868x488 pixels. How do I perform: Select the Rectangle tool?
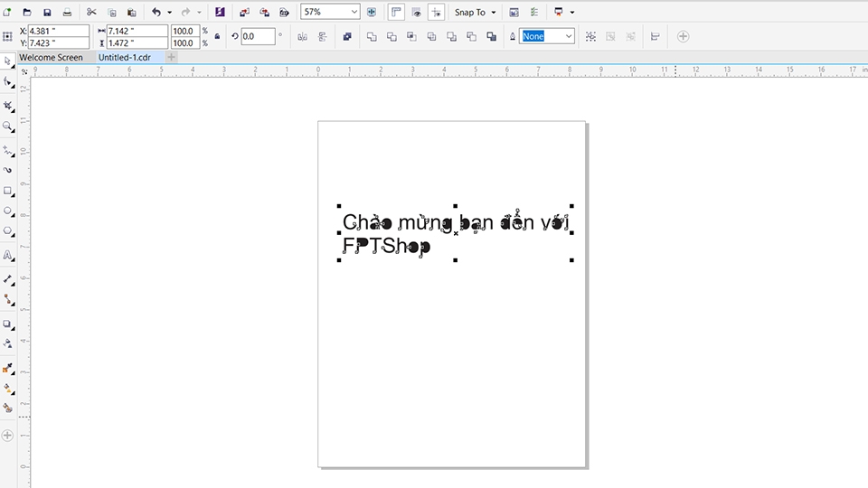tap(8, 191)
